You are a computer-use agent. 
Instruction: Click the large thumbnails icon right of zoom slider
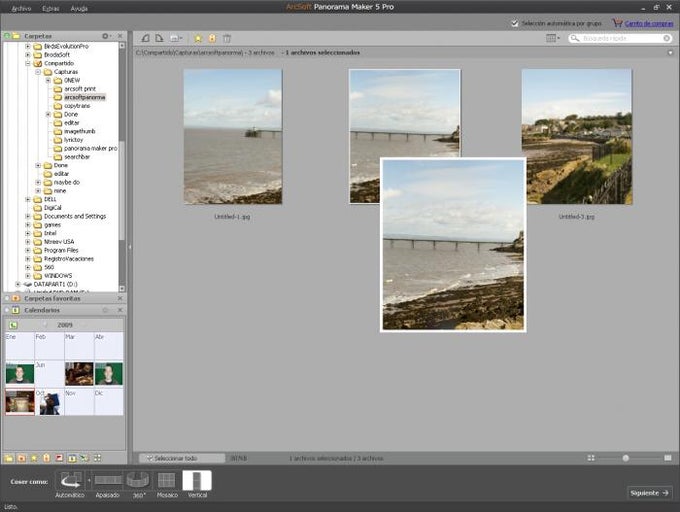click(668, 458)
